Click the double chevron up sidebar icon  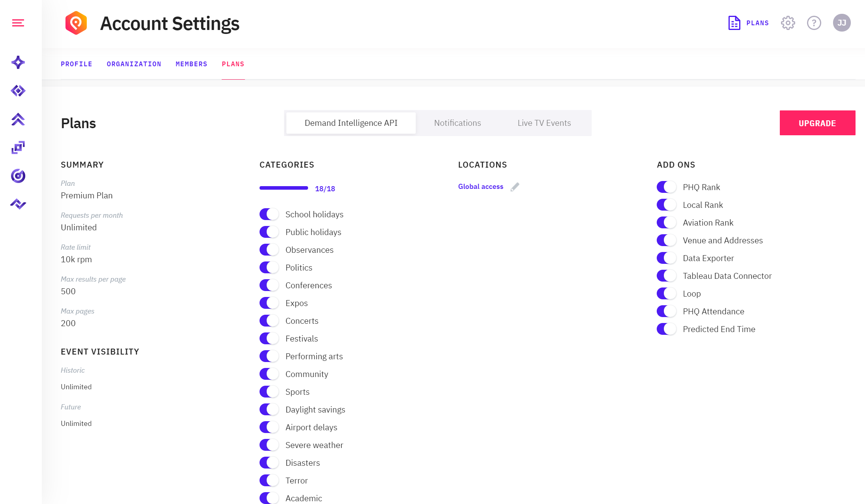(18, 119)
